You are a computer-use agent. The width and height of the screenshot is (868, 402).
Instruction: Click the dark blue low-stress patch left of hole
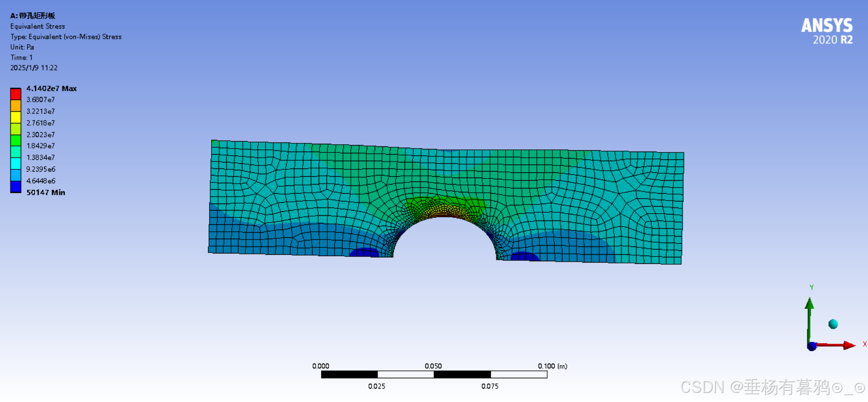365,253
